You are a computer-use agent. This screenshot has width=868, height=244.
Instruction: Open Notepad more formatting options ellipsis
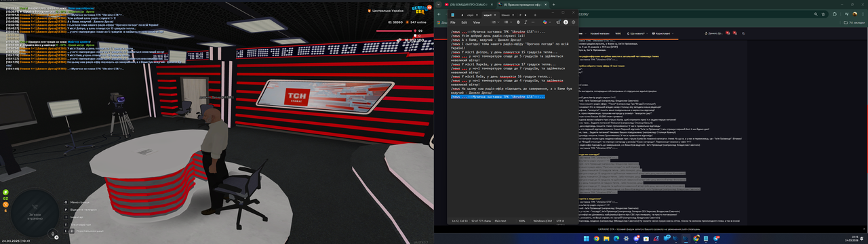tap(533, 22)
